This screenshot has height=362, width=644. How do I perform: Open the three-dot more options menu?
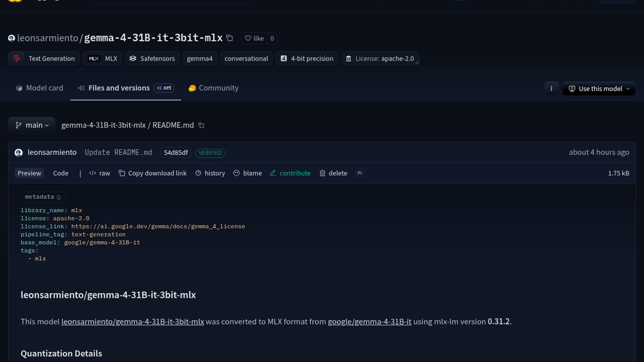(551, 89)
